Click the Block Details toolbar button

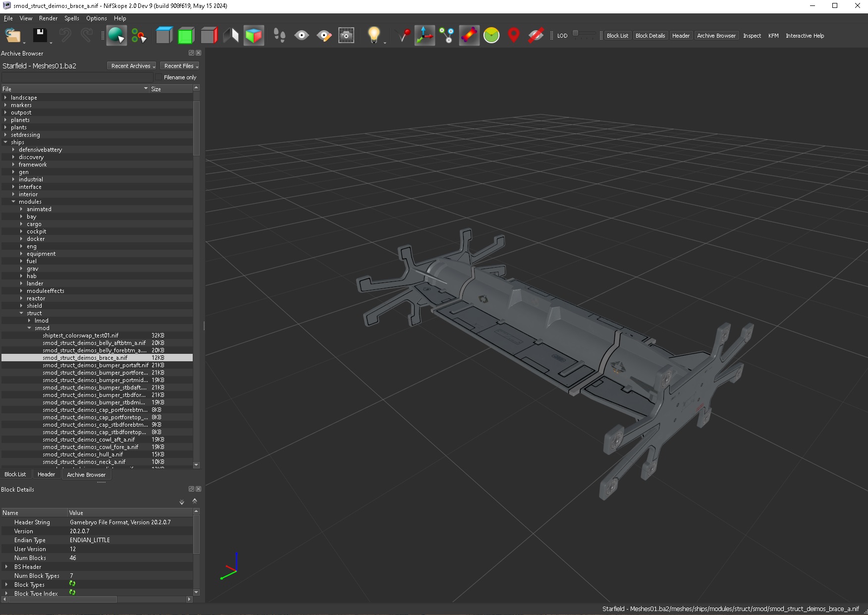pos(650,36)
